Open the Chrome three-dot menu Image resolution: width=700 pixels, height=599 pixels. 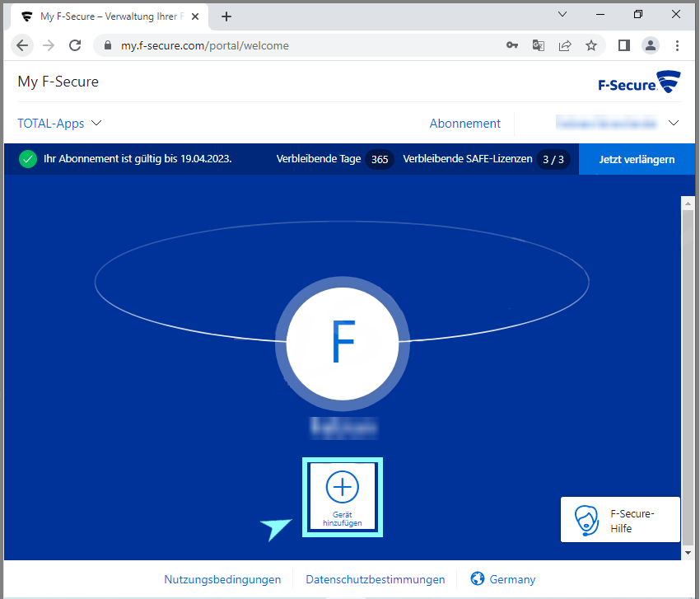point(677,45)
